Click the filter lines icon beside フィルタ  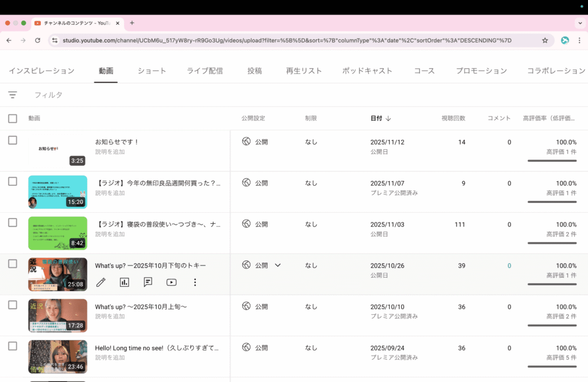(13, 95)
